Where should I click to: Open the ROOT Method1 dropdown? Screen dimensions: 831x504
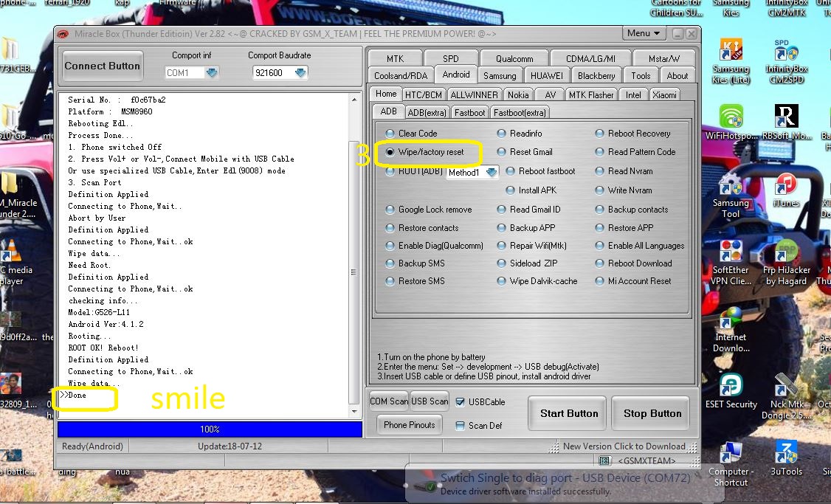[492, 172]
